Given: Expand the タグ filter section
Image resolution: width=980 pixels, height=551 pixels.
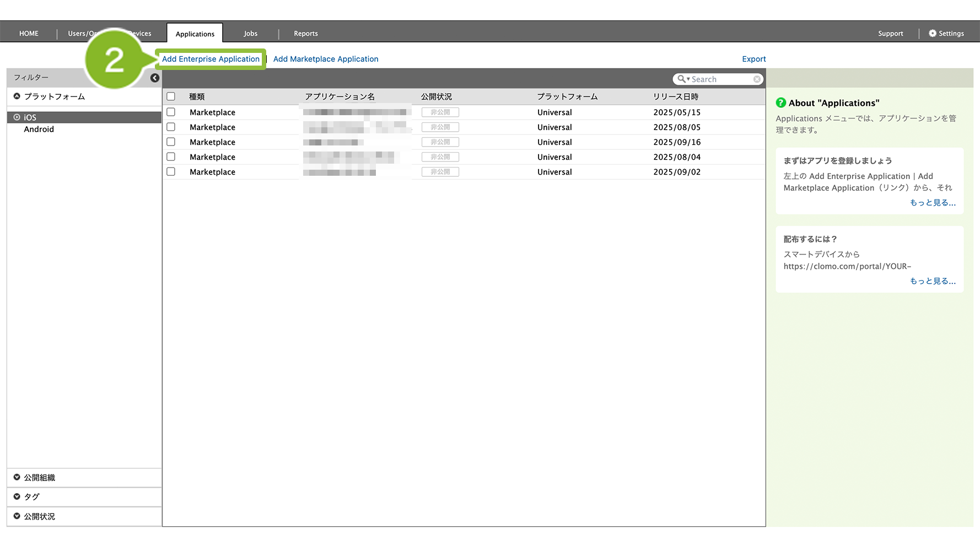Looking at the screenshot, I should [x=17, y=497].
